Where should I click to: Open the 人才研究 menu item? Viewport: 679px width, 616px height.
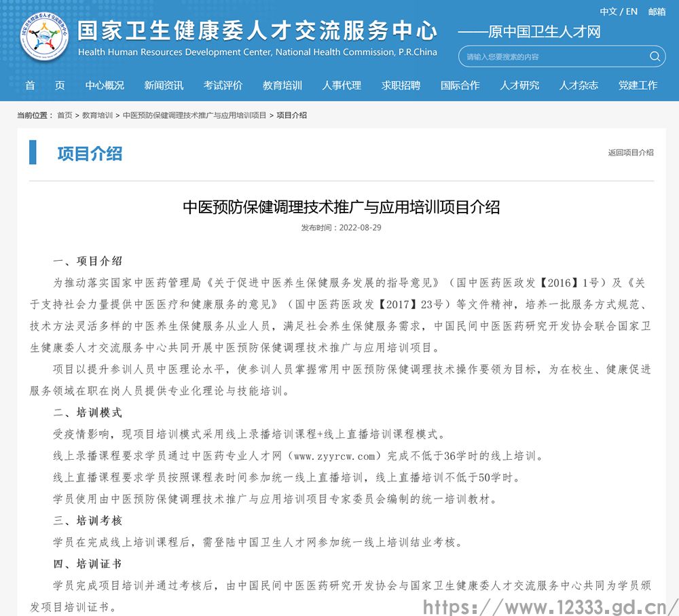(519, 86)
